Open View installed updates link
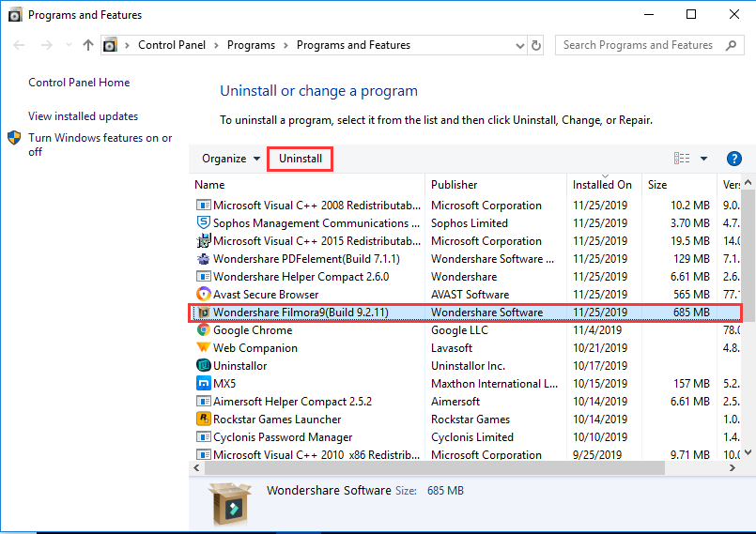756x534 pixels. [83, 116]
